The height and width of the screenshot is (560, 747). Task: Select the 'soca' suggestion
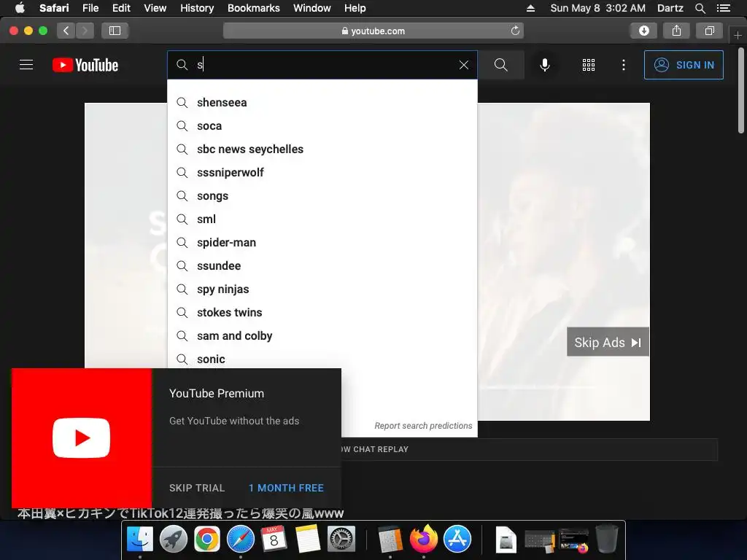[x=322, y=125]
